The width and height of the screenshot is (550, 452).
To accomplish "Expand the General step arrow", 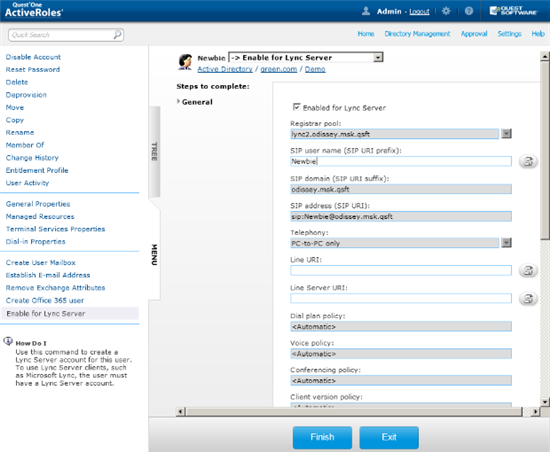I will coord(178,101).
